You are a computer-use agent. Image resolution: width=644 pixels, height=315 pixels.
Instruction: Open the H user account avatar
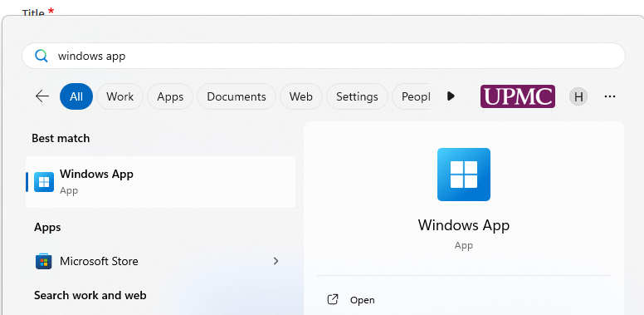[x=578, y=96]
